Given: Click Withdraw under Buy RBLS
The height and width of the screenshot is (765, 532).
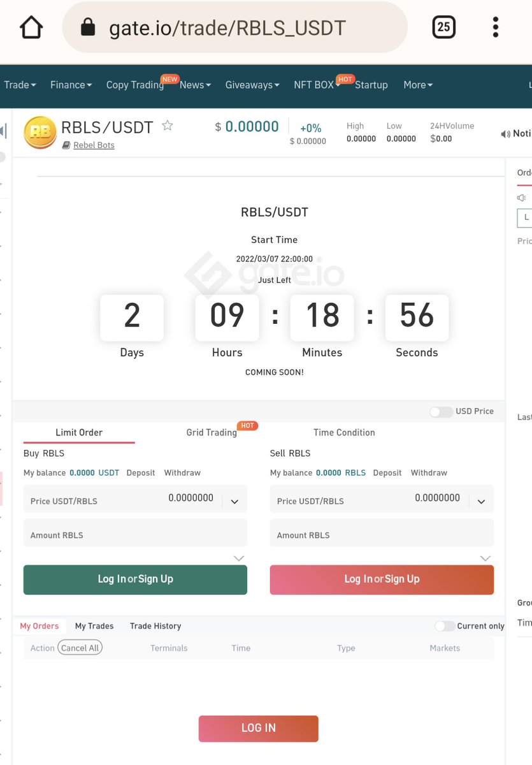Looking at the screenshot, I should [182, 473].
